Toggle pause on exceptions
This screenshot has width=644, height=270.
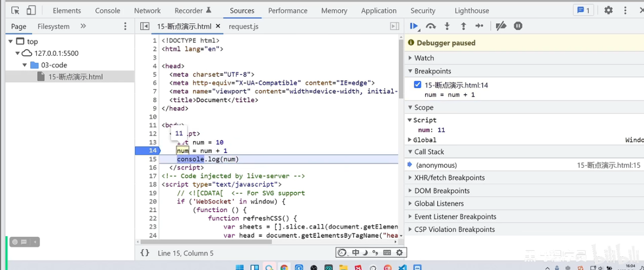tap(518, 26)
